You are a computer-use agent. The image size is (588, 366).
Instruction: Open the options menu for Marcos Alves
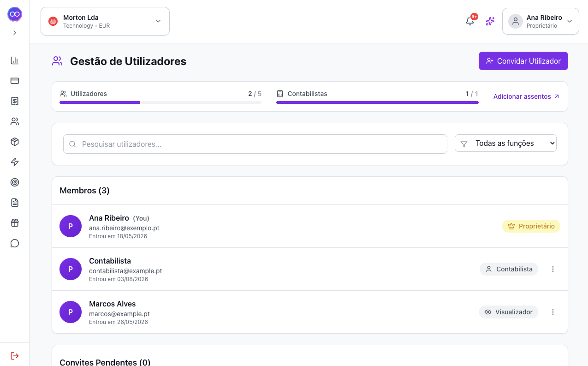click(x=553, y=312)
